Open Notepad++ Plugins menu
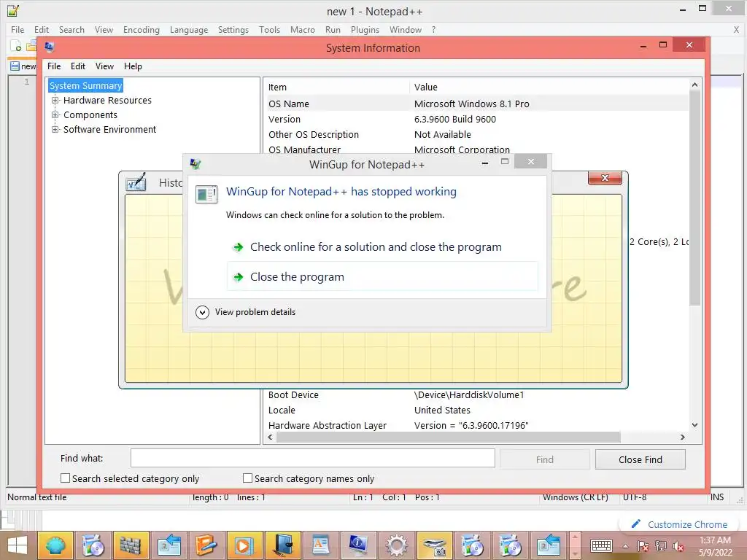The width and height of the screenshot is (747, 560). pyautogui.click(x=365, y=29)
